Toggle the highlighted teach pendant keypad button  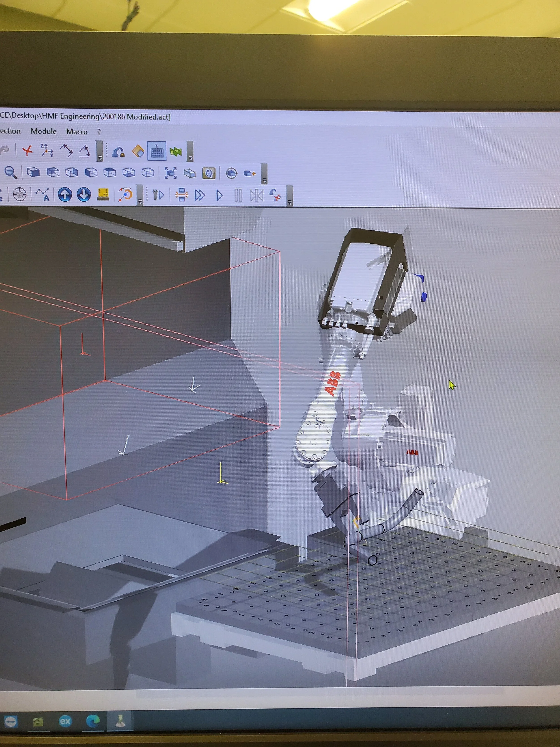point(157,151)
